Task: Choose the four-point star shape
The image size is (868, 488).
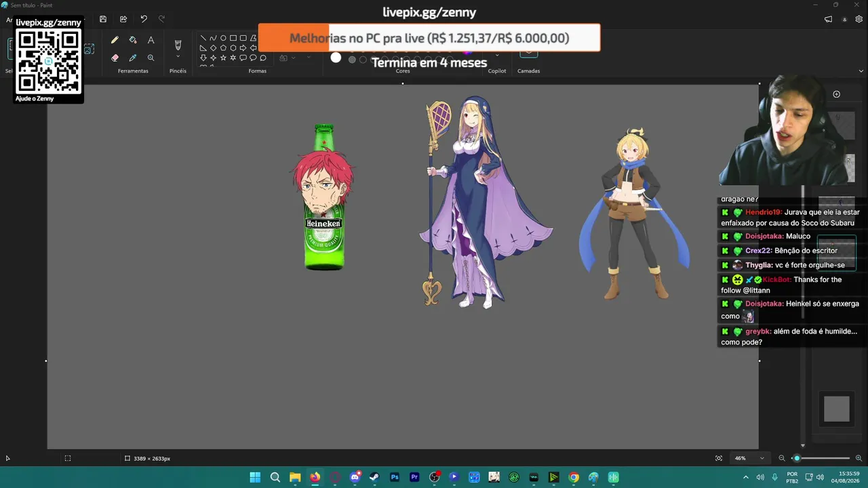Action: [x=213, y=58]
